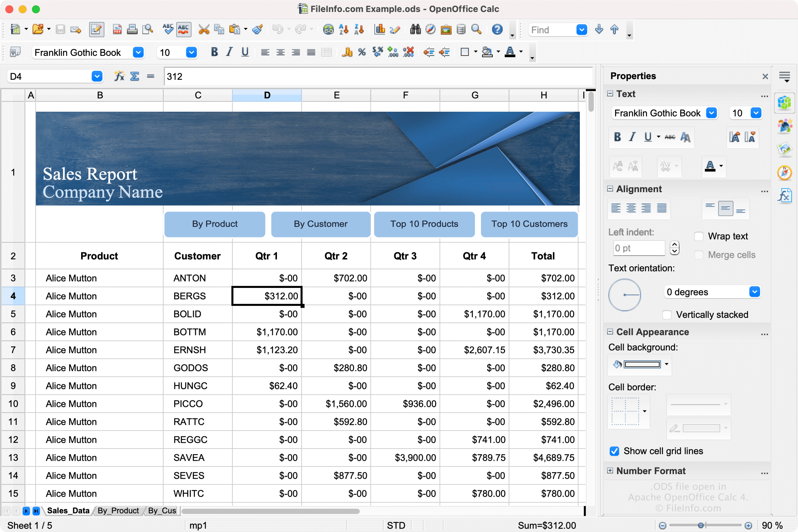Click the cell background color swatch
Viewport: 798px width, 532px height.
642,364
